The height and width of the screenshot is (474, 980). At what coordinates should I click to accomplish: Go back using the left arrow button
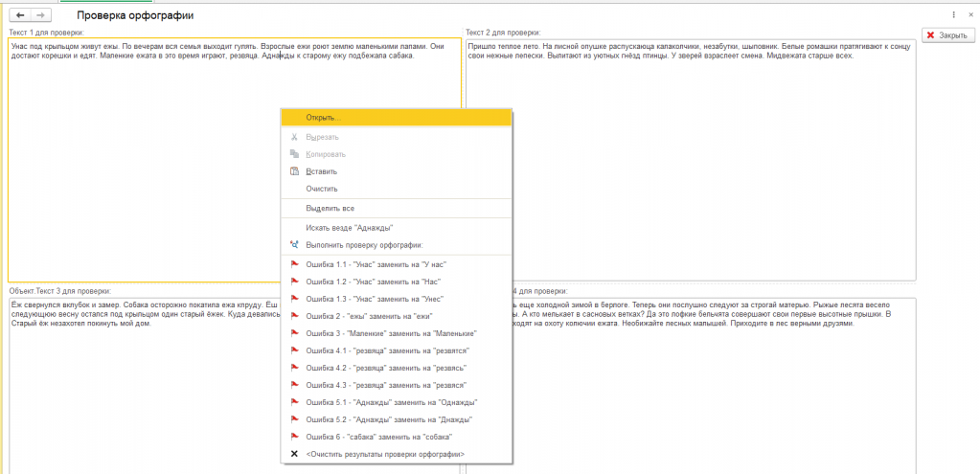click(19, 15)
